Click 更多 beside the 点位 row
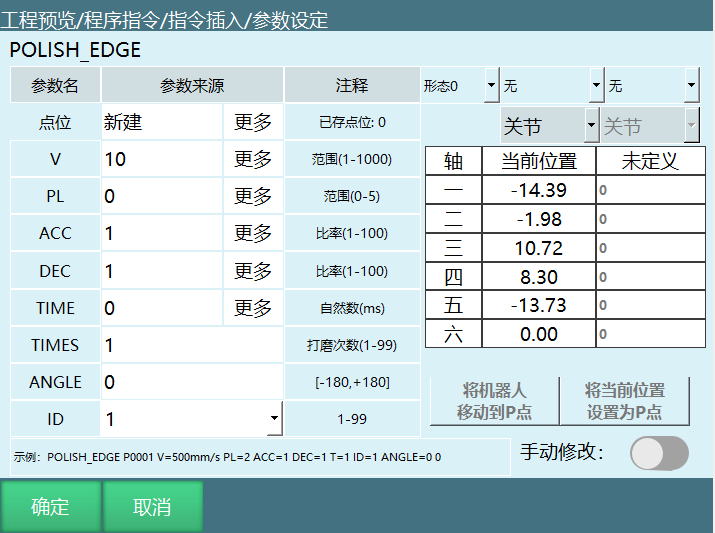The width and height of the screenshot is (715, 533). (253, 123)
